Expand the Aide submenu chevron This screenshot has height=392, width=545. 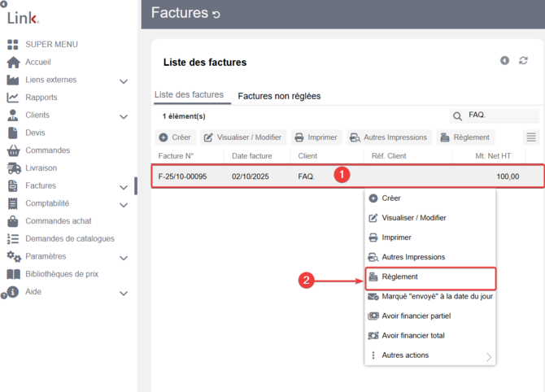[x=124, y=294]
